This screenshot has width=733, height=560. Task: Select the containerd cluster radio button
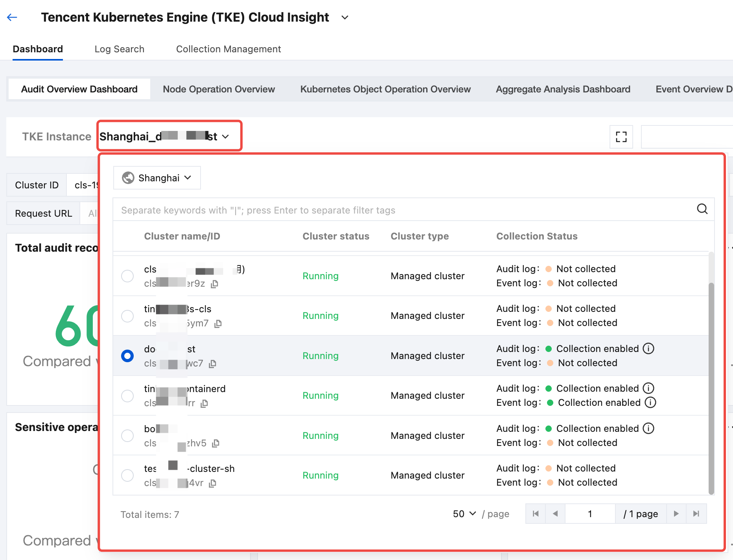coord(127,396)
